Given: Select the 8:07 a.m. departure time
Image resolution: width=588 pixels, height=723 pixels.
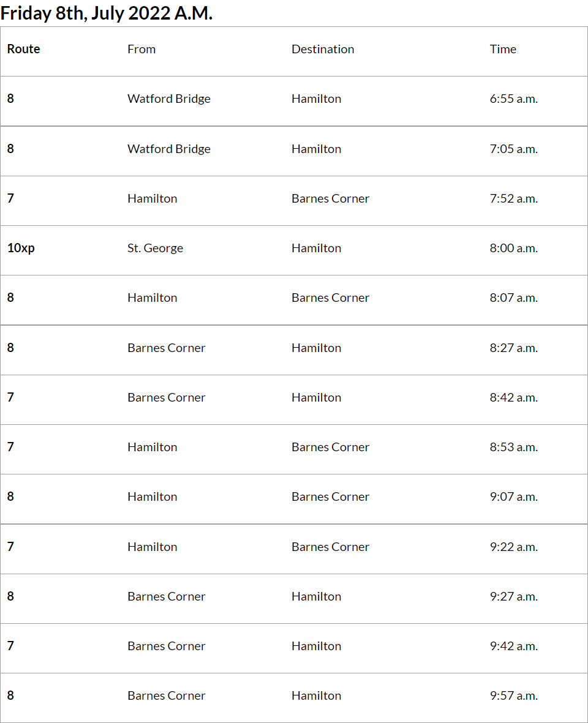Looking at the screenshot, I should point(513,298).
